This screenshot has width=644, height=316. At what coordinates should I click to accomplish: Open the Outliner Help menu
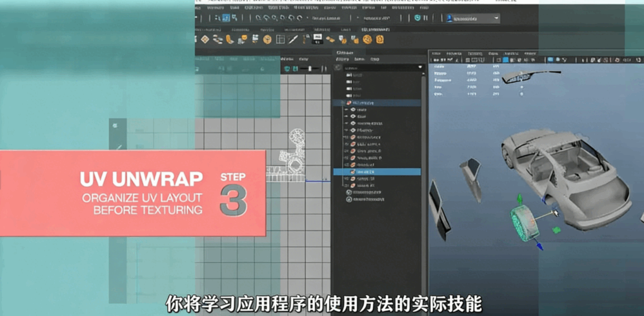(x=374, y=59)
